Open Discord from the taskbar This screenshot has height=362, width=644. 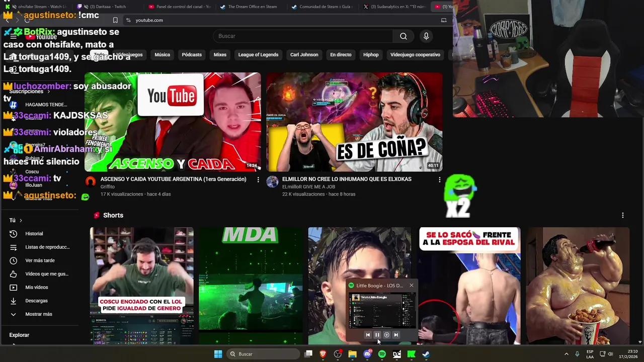(x=367, y=354)
